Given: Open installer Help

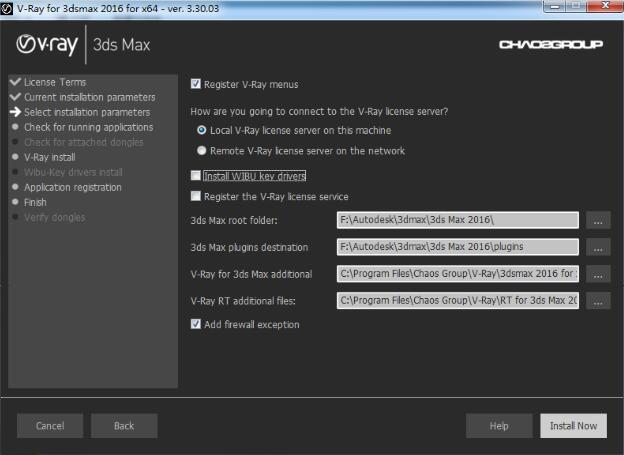Looking at the screenshot, I should pos(499,425).
